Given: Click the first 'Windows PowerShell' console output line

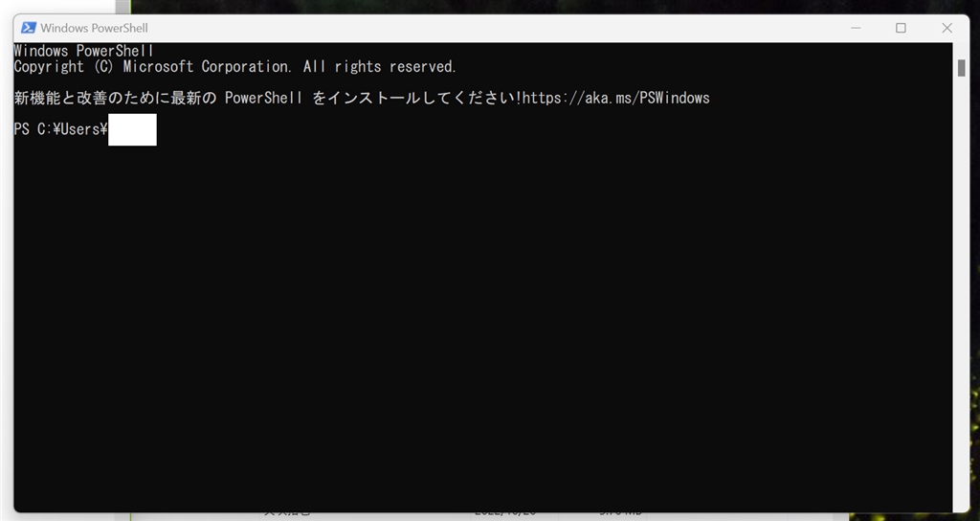Looking at the screenshot, I should (x=84, y=51).
